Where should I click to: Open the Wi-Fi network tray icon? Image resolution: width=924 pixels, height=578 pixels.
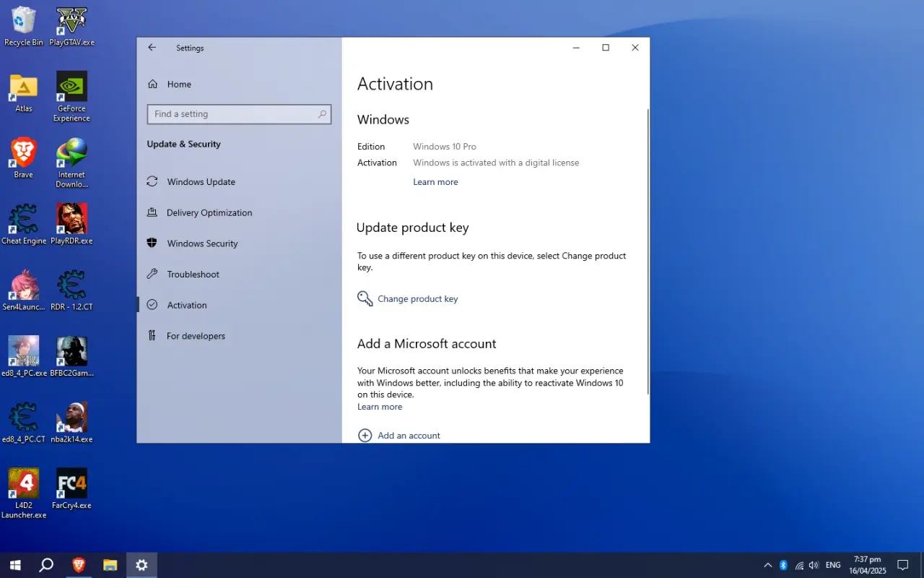(799, 565)
